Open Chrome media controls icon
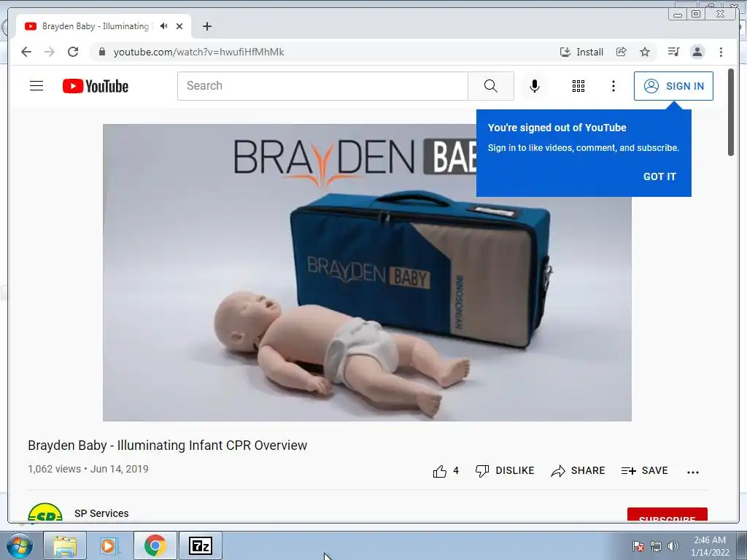 pos(673,52)
